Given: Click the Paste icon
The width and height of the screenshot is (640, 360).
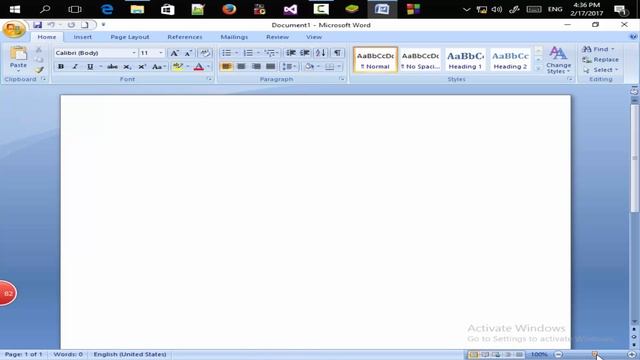Looking at the screenshot, I should 18,54.
